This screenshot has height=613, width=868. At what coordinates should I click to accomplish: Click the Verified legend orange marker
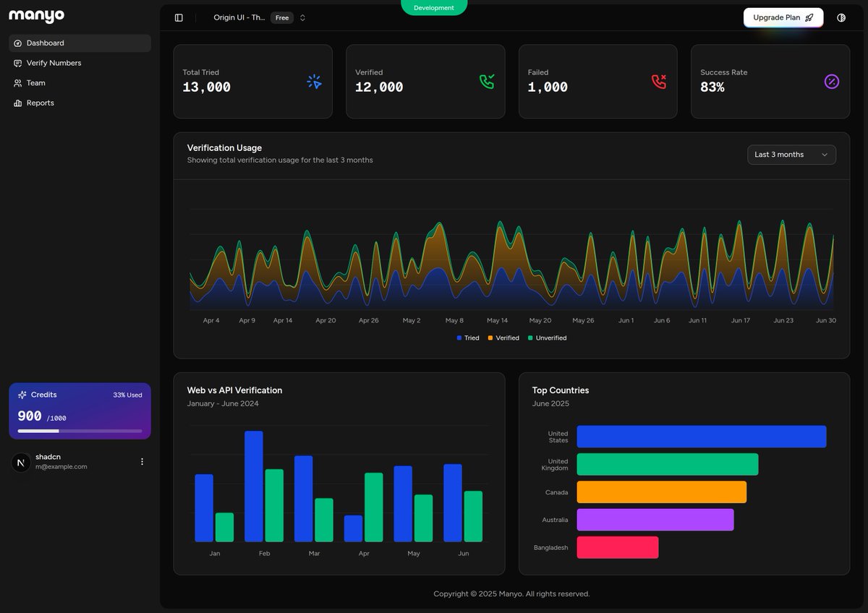[490, 338]
